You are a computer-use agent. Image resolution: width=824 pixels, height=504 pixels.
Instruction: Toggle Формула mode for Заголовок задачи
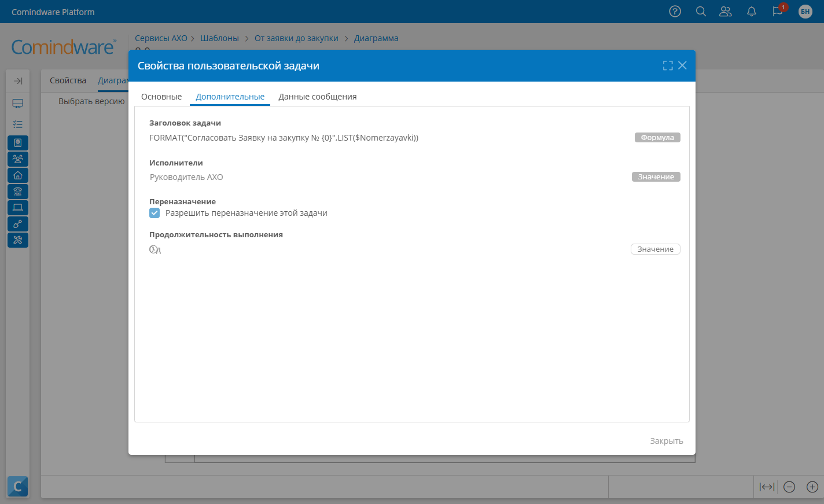point(657,137)
